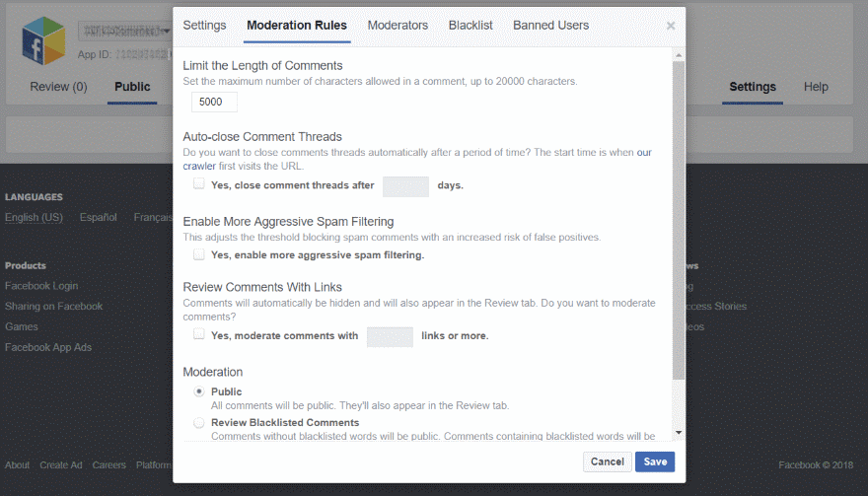This screenshot has height=496, width=868.
Task: Open the Blacklist tab
Action: [470, 26]
